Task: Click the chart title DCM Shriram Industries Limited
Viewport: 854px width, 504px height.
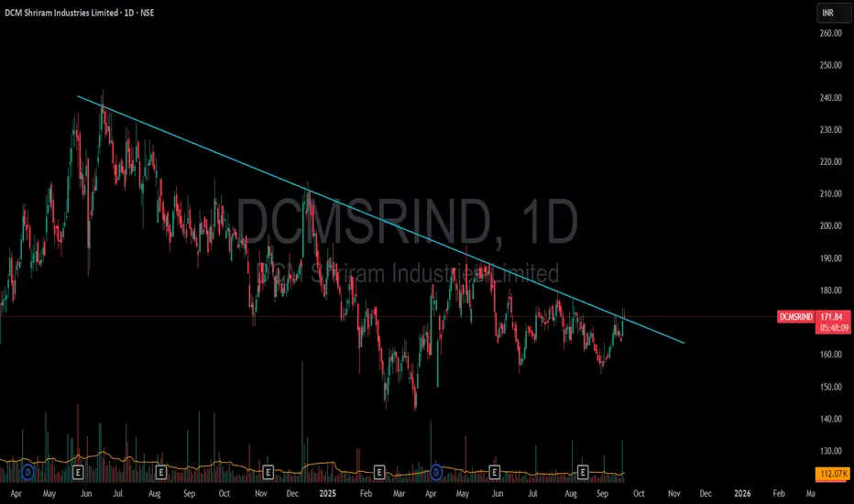Action: (x=61, y=13)
